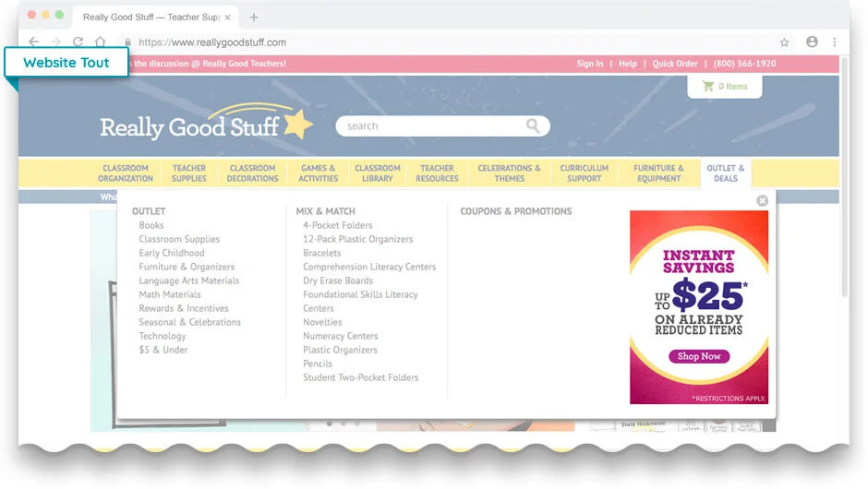Select Novelties link

click(322, 322)
